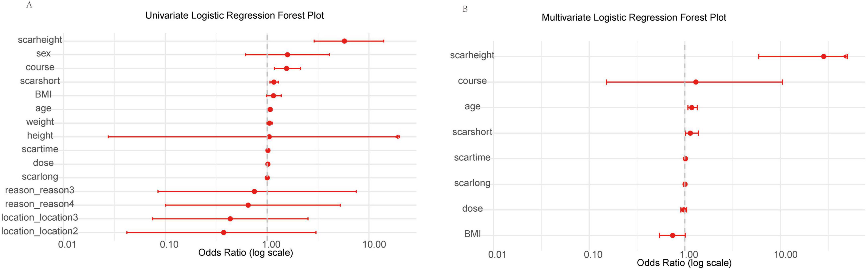Click the panel A letter label

[x=29, y=5]
